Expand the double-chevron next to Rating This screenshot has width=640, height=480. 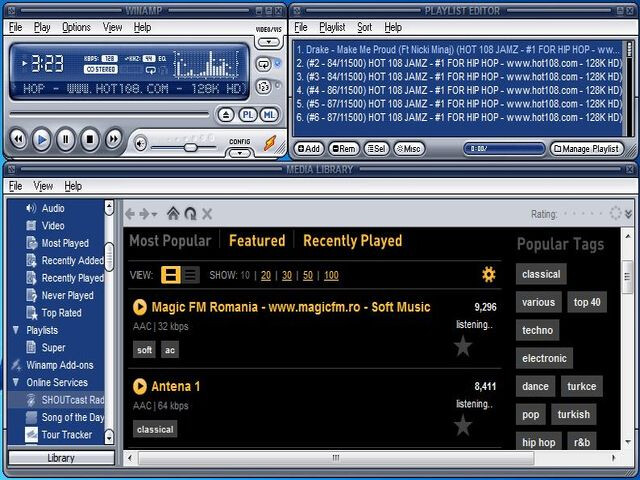click(x=628, y=213)
